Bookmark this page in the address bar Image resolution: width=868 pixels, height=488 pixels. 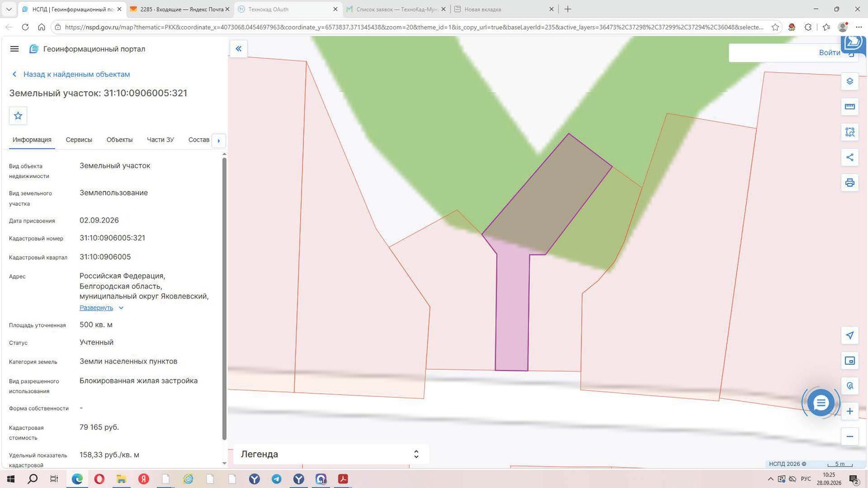(x=775, y=27)
